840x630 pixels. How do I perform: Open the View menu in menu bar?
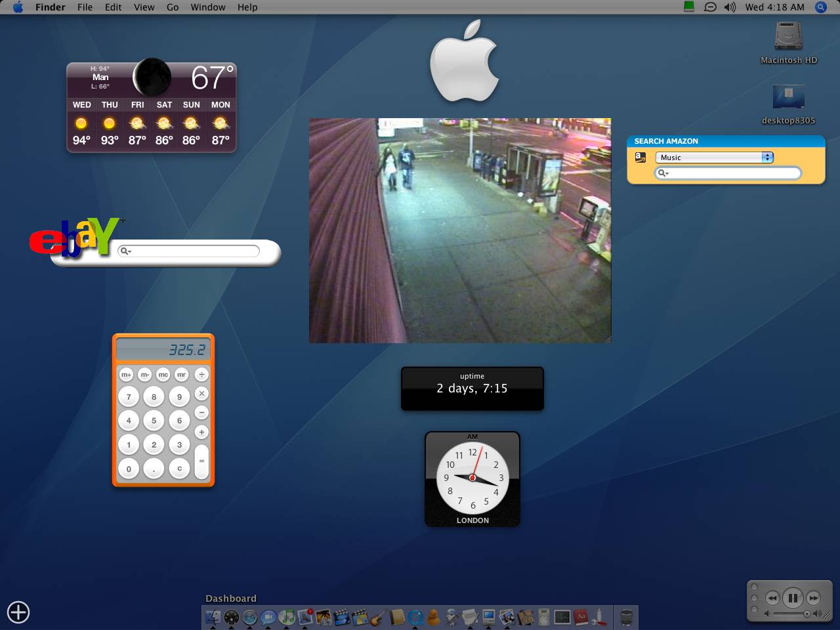(x=144, y=7)
